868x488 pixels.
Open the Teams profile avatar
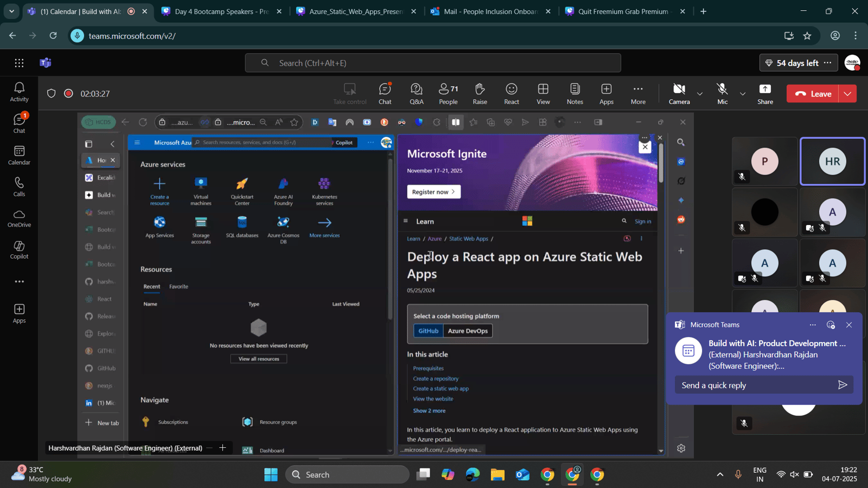point(853,63)
